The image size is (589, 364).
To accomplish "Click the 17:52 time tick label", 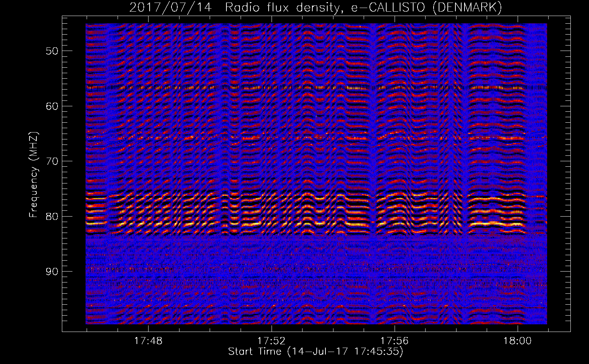I will coord(271,341).
